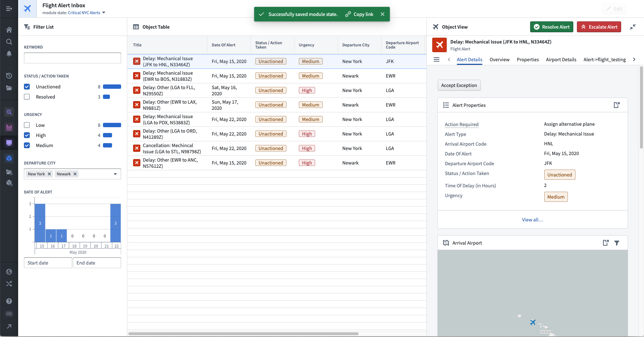The image size is (644, 337).
Task: Open the Airport Details tab
Action: pos(561,59)
